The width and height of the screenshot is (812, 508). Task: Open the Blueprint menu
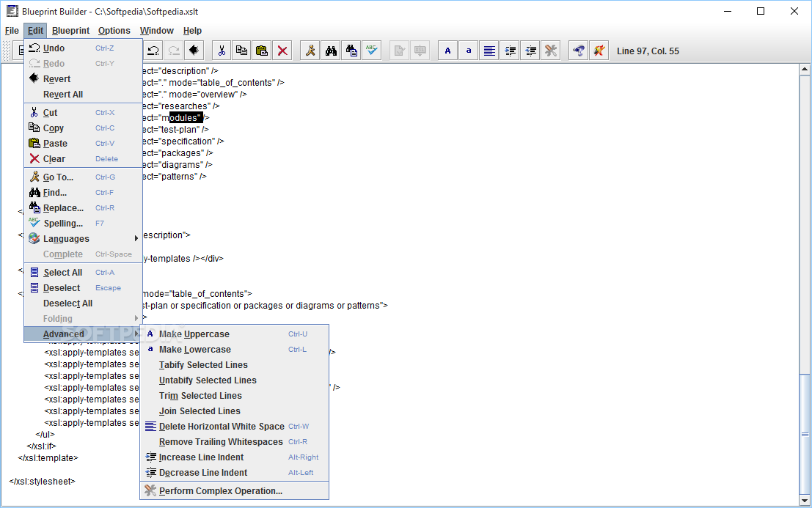point(70,31)
